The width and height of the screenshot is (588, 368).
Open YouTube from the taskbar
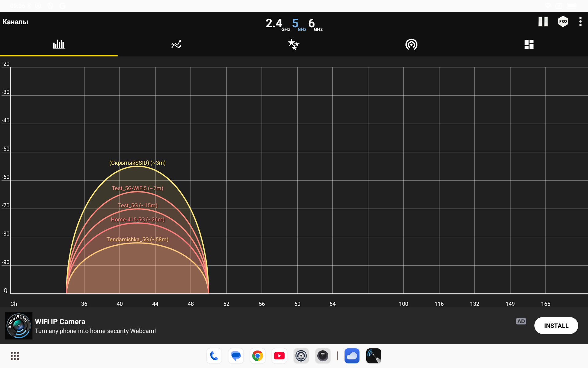[279, 356]
